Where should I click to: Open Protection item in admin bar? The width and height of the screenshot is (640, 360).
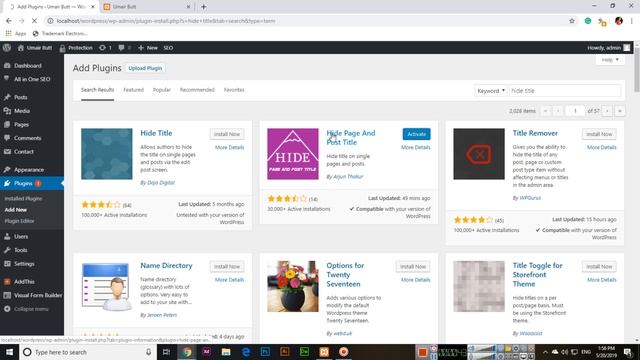coord(76,48)
